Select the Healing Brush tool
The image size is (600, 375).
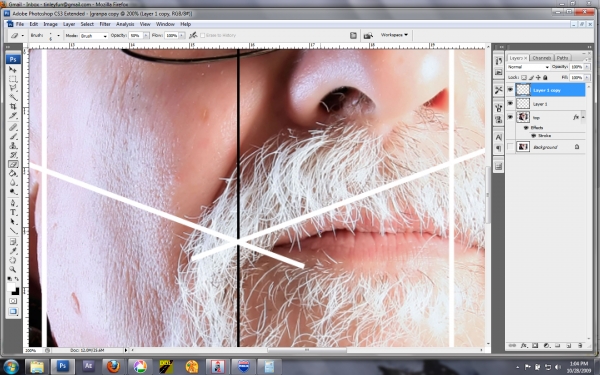click(x=13, y=127)
